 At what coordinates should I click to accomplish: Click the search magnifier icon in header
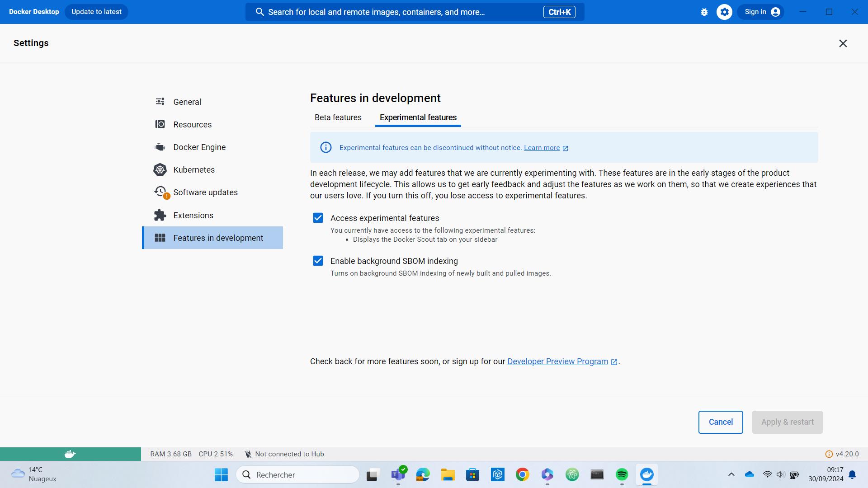click(259, 12)
